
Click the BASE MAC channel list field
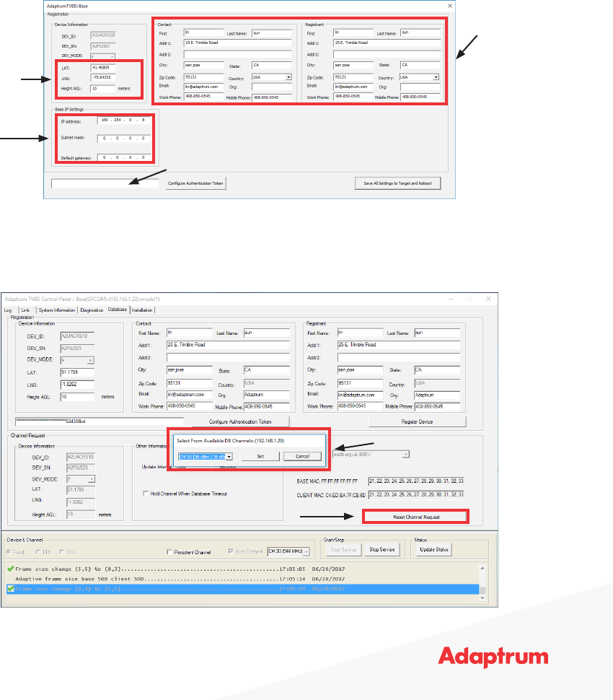tap(416, 481)
